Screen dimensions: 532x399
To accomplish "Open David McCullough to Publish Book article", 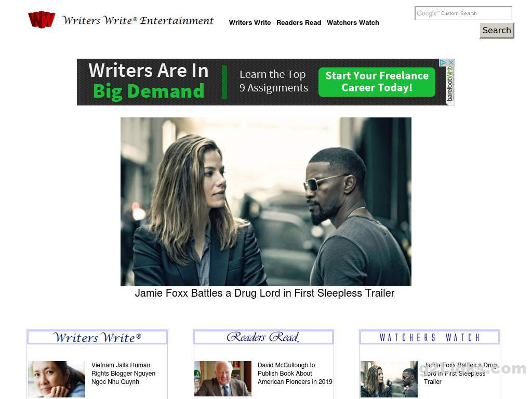I will click(x=295, y=374).
